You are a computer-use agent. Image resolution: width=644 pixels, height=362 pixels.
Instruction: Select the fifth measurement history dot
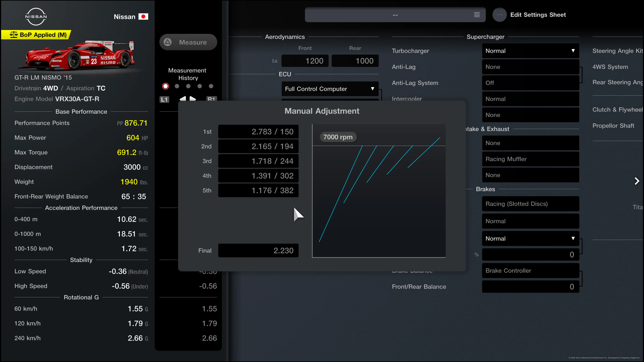[x=211, y=86]
